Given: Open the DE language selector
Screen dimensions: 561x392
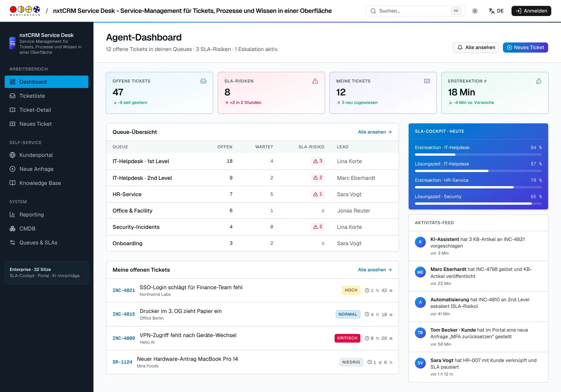Looking at the screenshot, I should [x=496, y=11].
